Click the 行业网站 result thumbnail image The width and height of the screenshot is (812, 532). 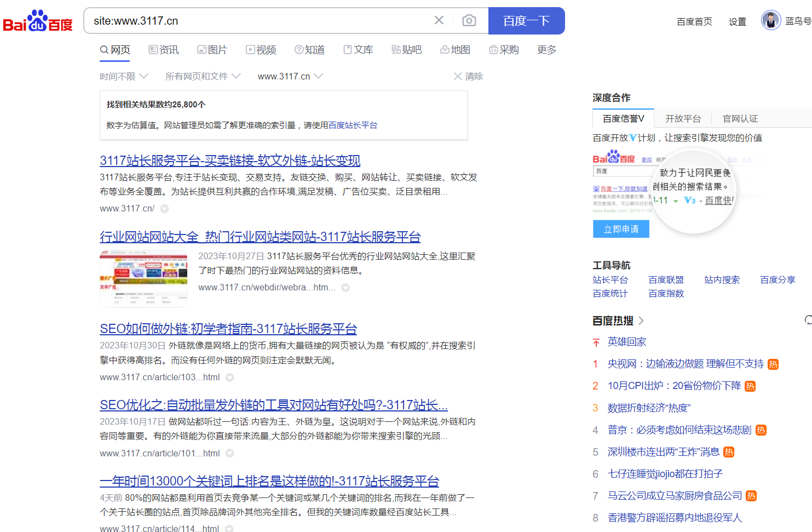[x=143, y=278]
